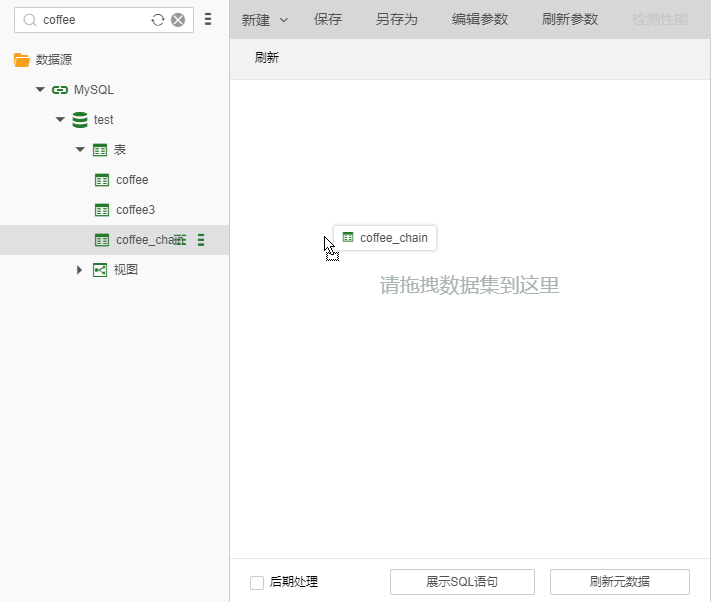Click 保存 in the top toolbar
The height and width of the screenshot is (602, 711).
click(328, 20)
